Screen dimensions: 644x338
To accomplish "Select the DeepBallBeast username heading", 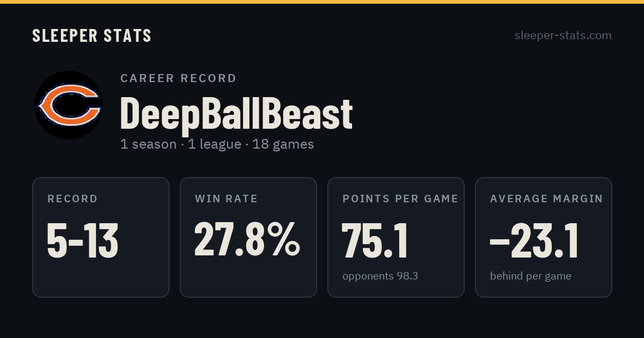I will [236, 113].
